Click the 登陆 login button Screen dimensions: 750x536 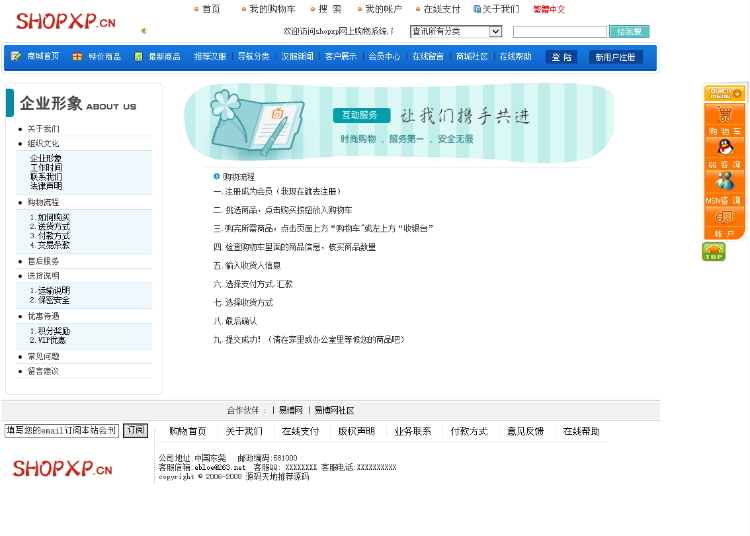pos(562,57)
